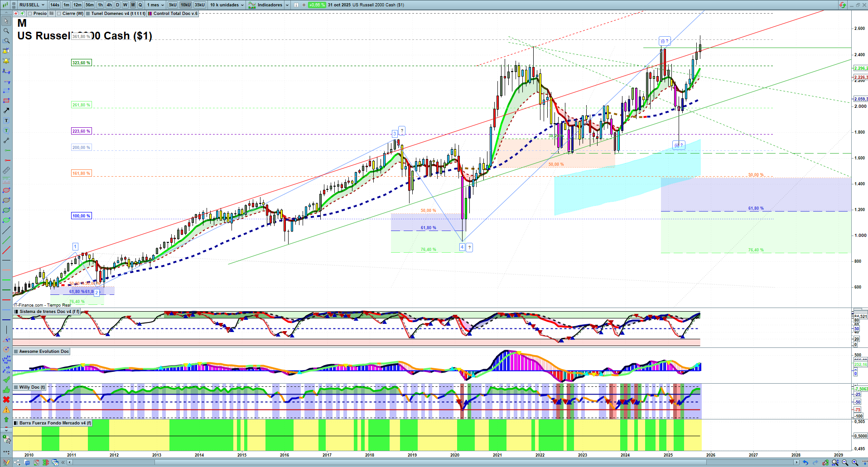Open the '10 k unidades' dropdown
The image size is (868, 467).
(x=227, y=5)
